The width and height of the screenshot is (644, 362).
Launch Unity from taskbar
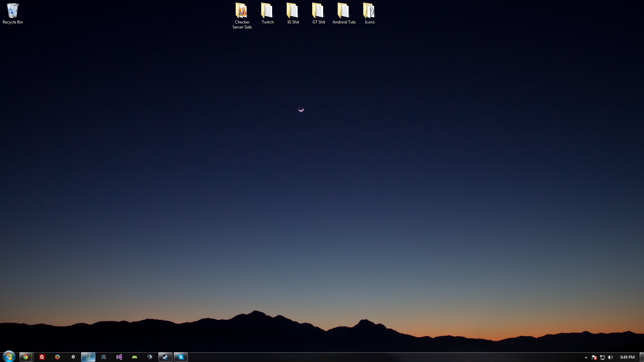[x=73, y=357]
